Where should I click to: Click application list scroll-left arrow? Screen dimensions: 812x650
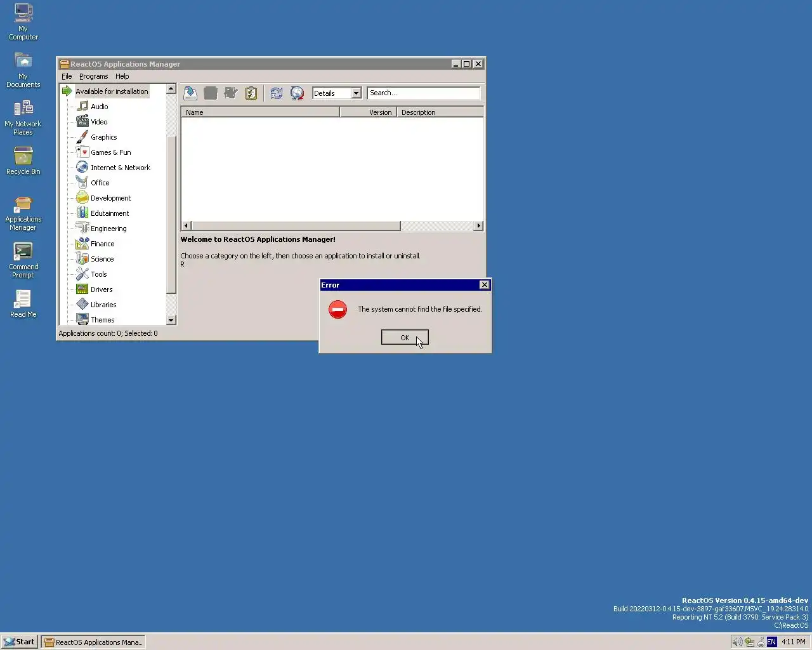pyautogui.click(x=186, y=226)
